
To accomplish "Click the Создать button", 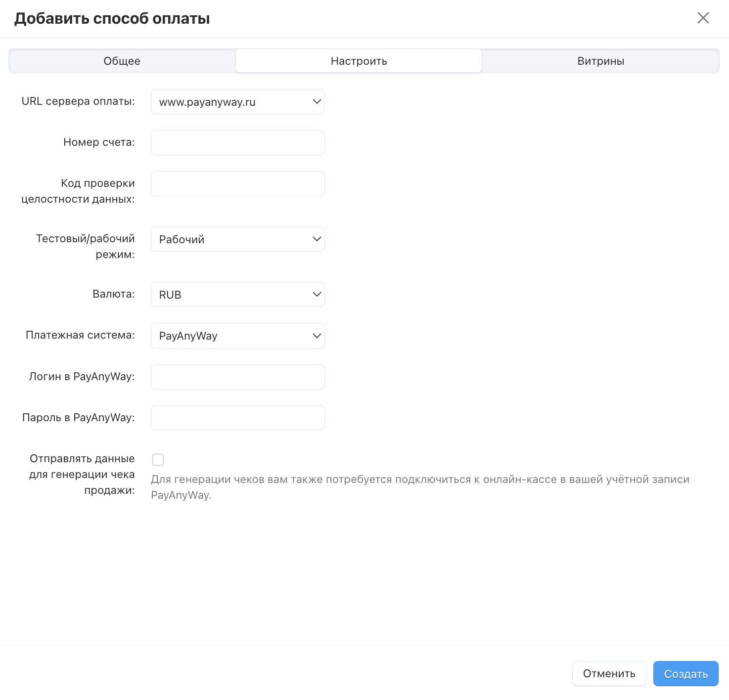I will click(685, 674).
